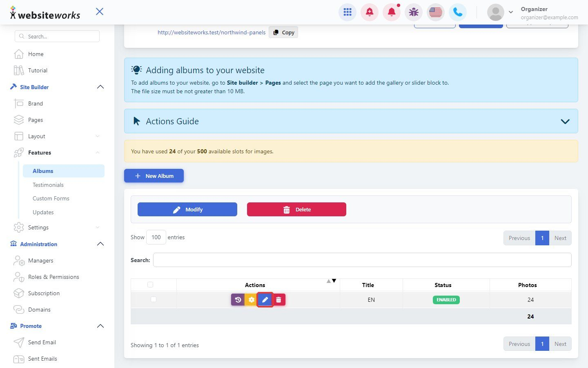Expand the Layout submenu

point(98,136)
